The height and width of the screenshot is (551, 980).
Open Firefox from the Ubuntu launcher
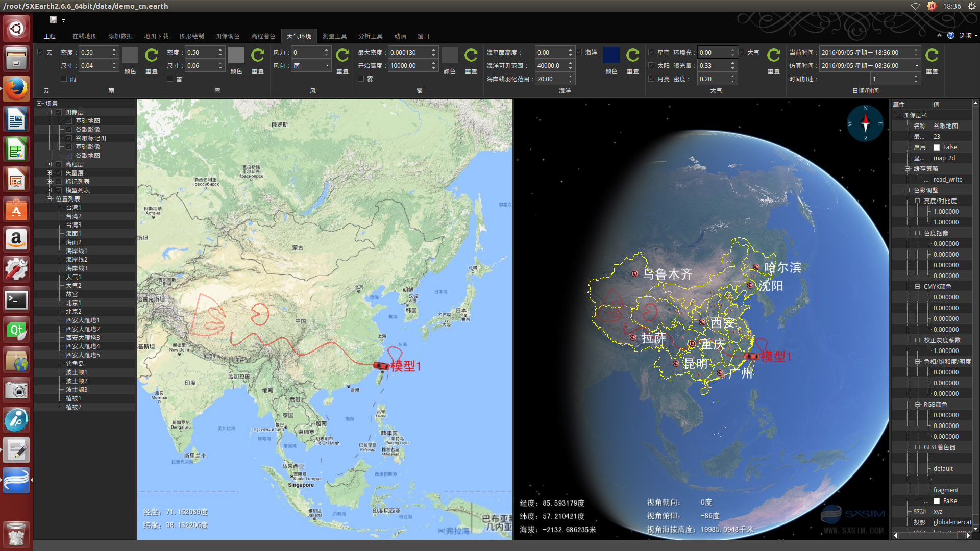pos(16,89)
